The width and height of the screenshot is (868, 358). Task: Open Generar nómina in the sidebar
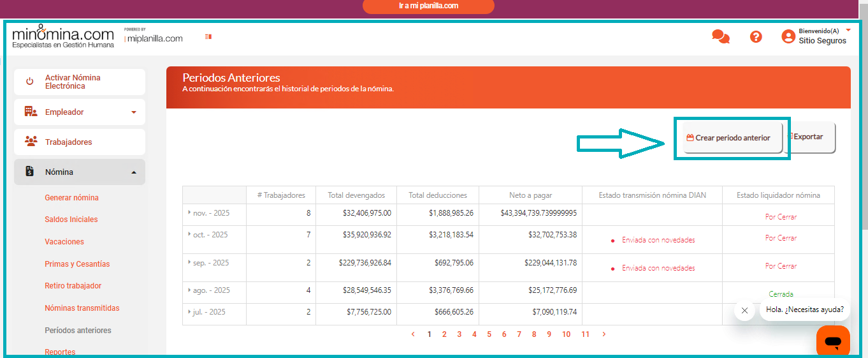point(71,198)
